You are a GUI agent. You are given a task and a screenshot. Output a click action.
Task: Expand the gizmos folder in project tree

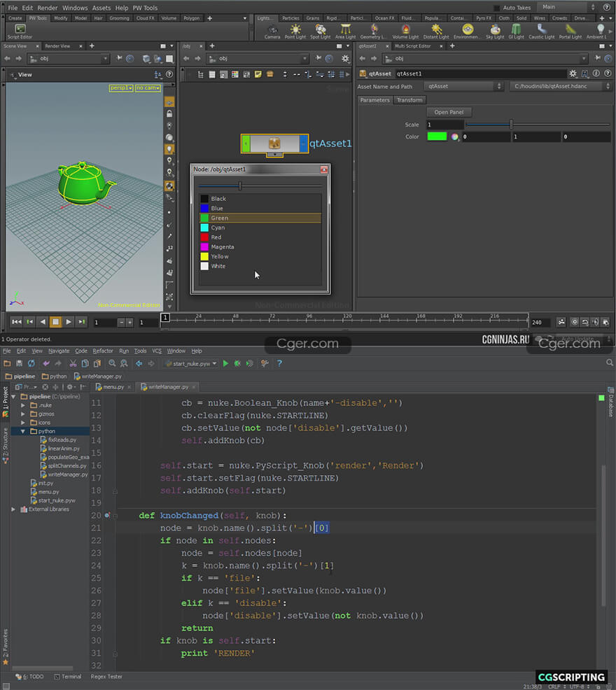[x=23, y=414]
